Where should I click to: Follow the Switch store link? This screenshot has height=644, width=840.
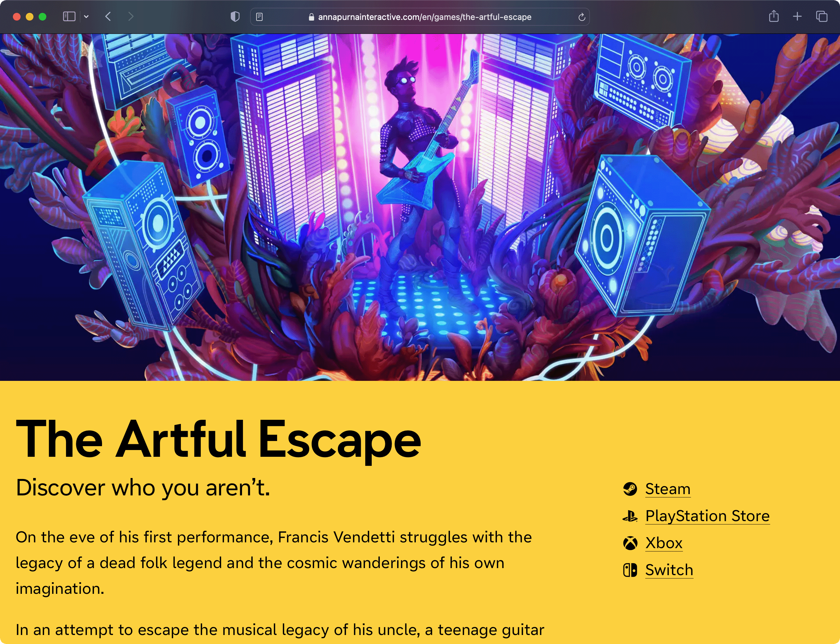pos(669,570)
